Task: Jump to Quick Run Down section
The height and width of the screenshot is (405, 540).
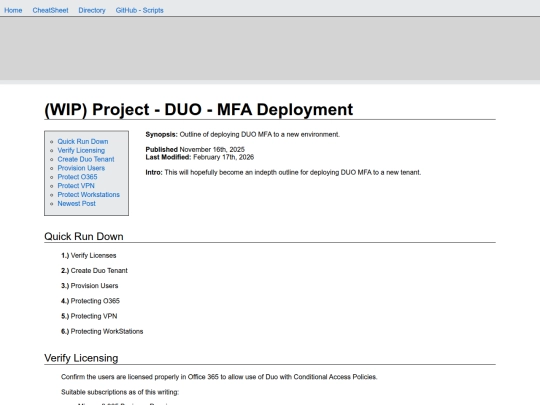Action: point(83,142)
